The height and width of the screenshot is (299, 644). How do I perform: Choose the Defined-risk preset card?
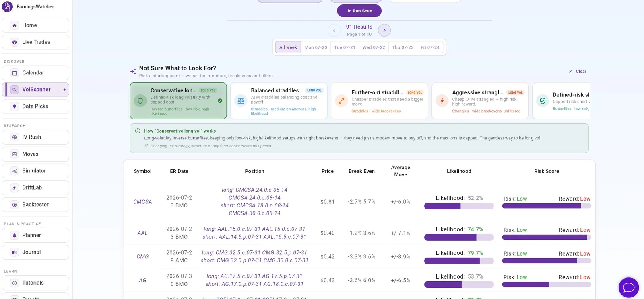(561, 101)
